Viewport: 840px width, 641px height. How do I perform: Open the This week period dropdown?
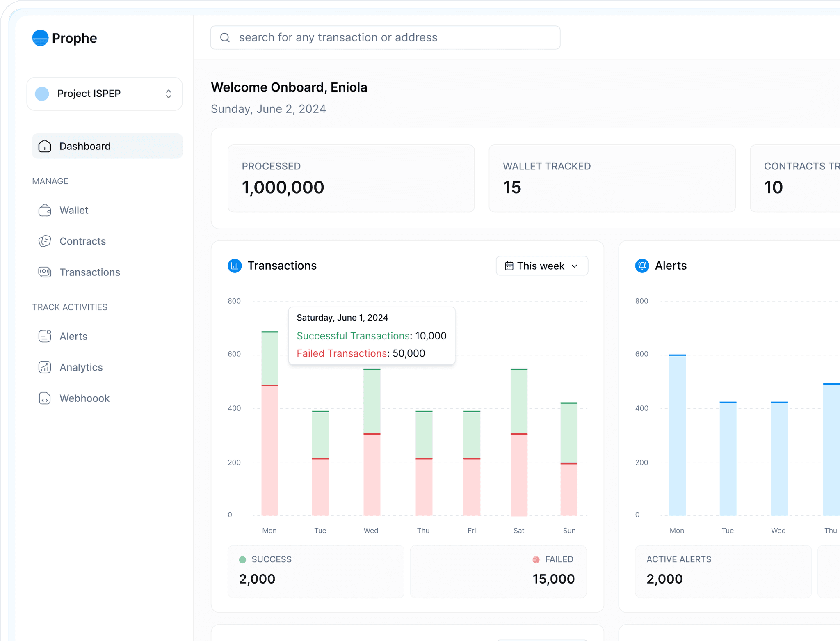[x=542, y=266]
